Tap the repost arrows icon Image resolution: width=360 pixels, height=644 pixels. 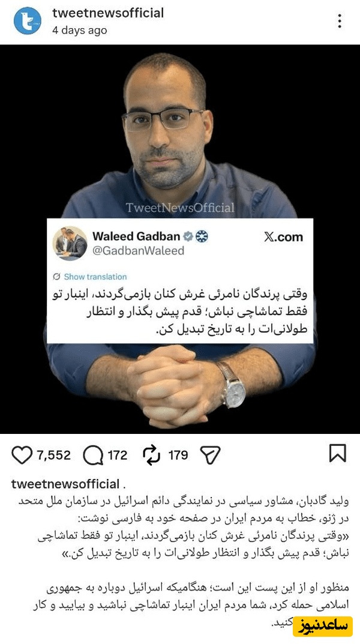pyautogui.click(x=151, y=456)
